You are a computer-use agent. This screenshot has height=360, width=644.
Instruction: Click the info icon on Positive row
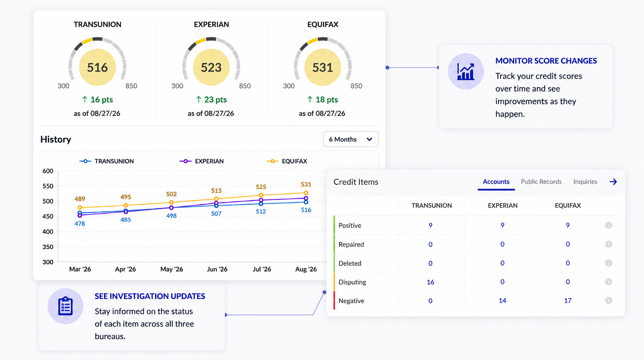click(609, 225)
